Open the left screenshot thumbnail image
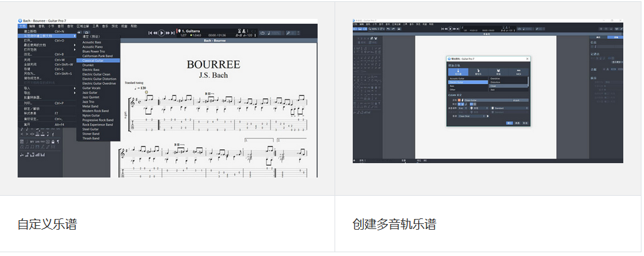 [x=168, y=98]
